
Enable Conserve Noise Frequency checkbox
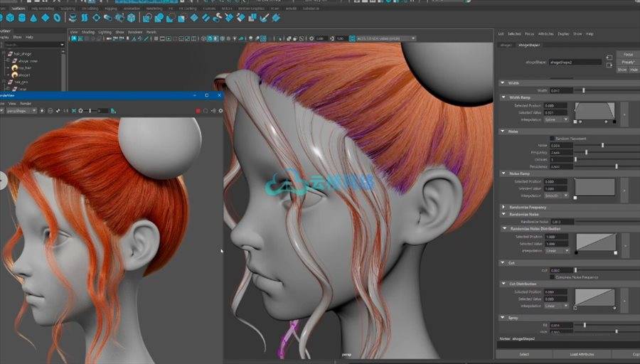(553, 277)
